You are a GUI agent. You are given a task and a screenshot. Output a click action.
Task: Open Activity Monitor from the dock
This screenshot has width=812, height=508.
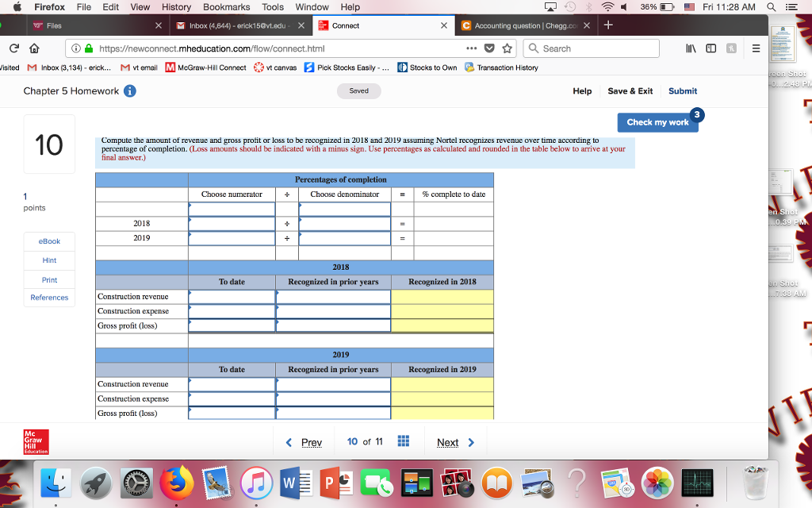(x=697, y=483)
